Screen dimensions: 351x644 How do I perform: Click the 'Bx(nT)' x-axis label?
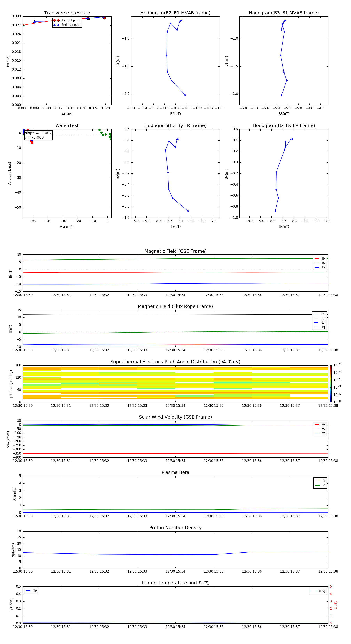coord(284,227)
